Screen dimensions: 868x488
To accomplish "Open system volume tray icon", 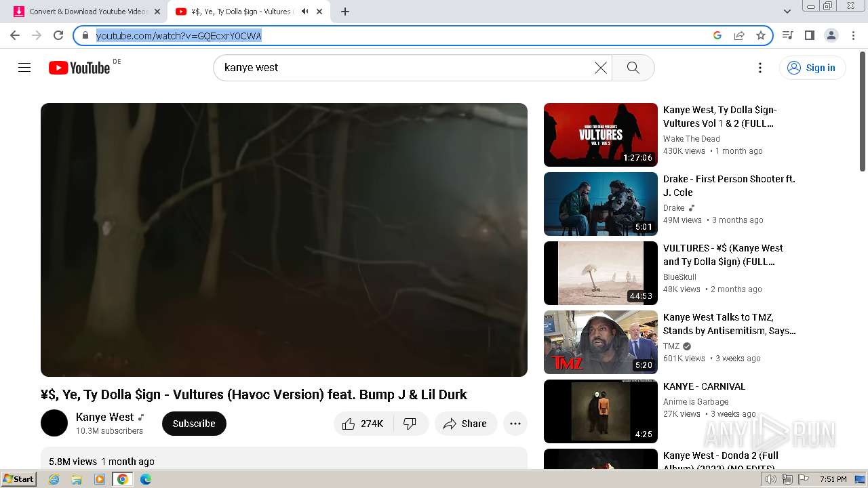I will point(771,479).
